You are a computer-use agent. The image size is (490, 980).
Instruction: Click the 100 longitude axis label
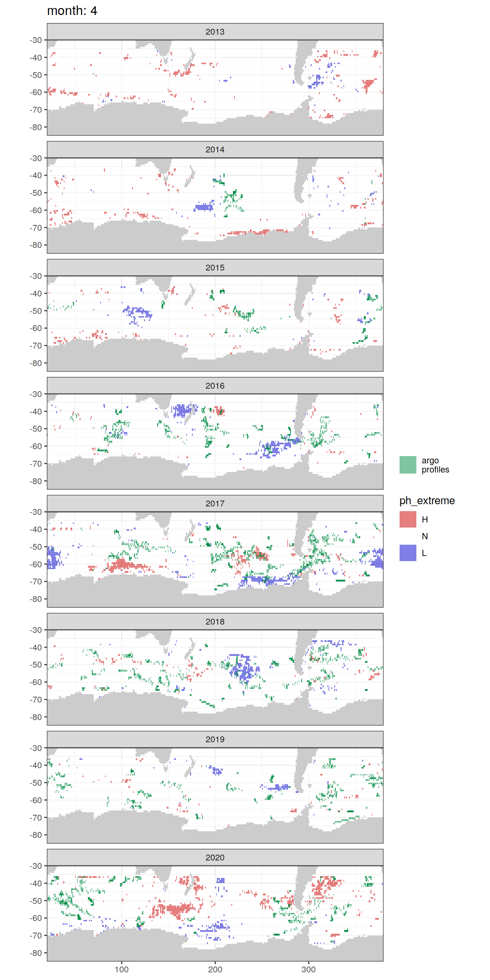tap(121, 969)
